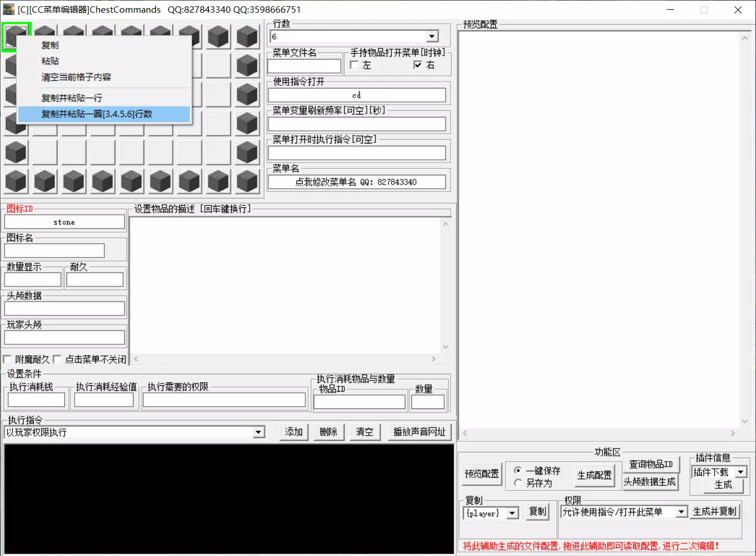Choose 复制并粘贴一行 in the context menu

(x=104, y=98)
